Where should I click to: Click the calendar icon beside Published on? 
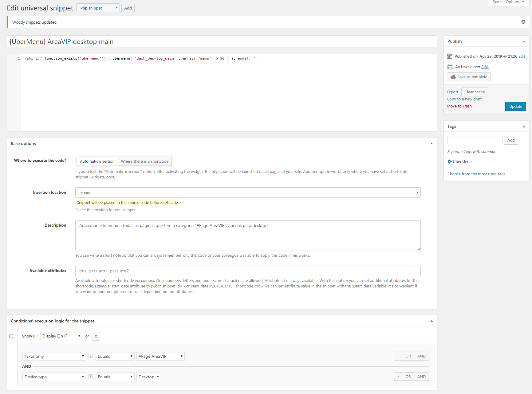(450, 56)
